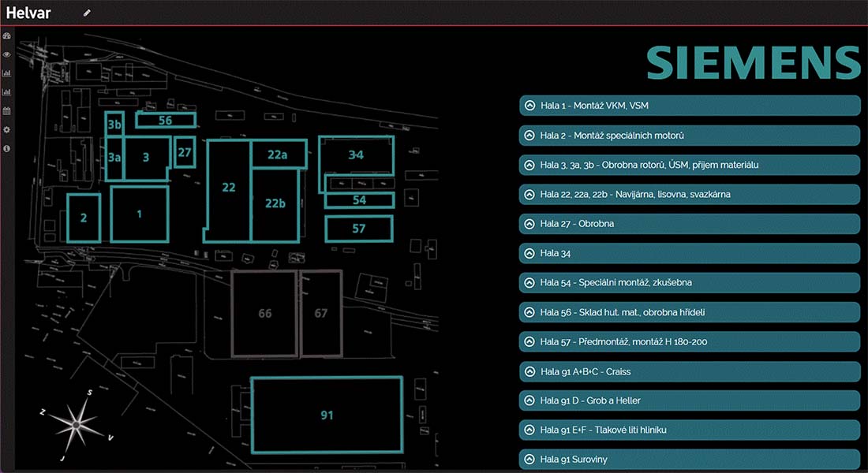Select building 22b on the map
This screenshot has height=473, width=868.
[275, 204]
